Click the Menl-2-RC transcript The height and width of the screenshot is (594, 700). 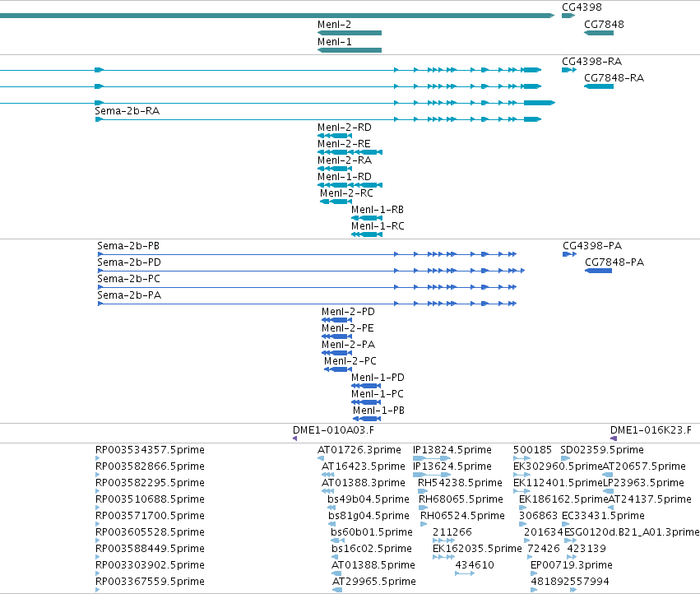pos(336,202)
